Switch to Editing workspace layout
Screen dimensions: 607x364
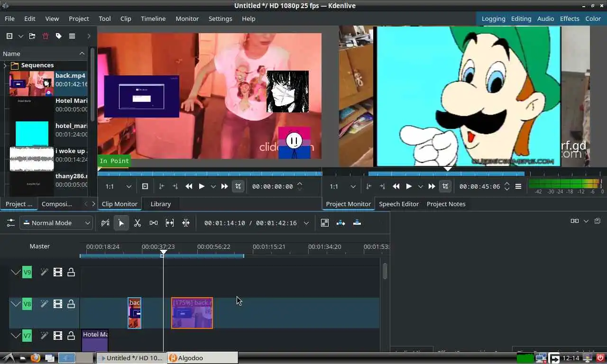[x=521, y=18]
